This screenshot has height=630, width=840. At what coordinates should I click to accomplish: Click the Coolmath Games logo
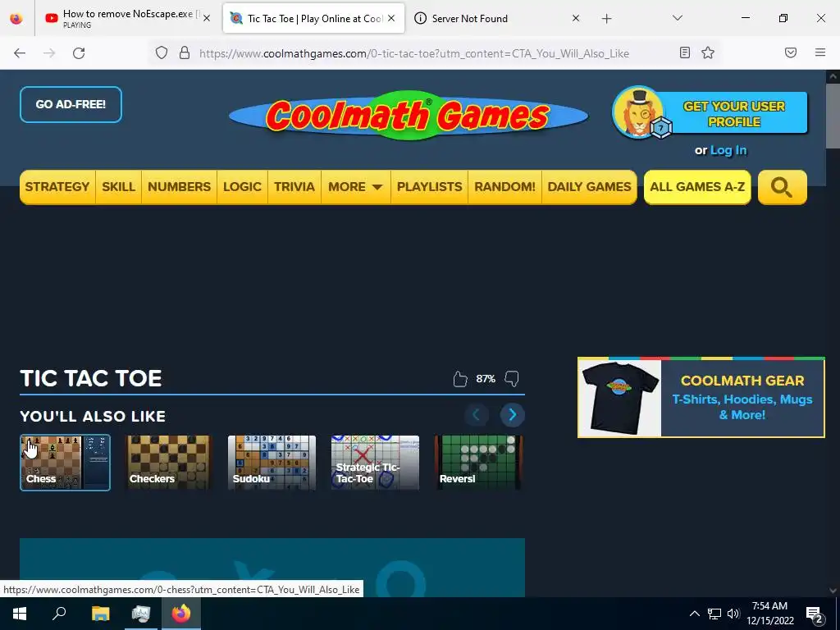[x=409, y=115]
